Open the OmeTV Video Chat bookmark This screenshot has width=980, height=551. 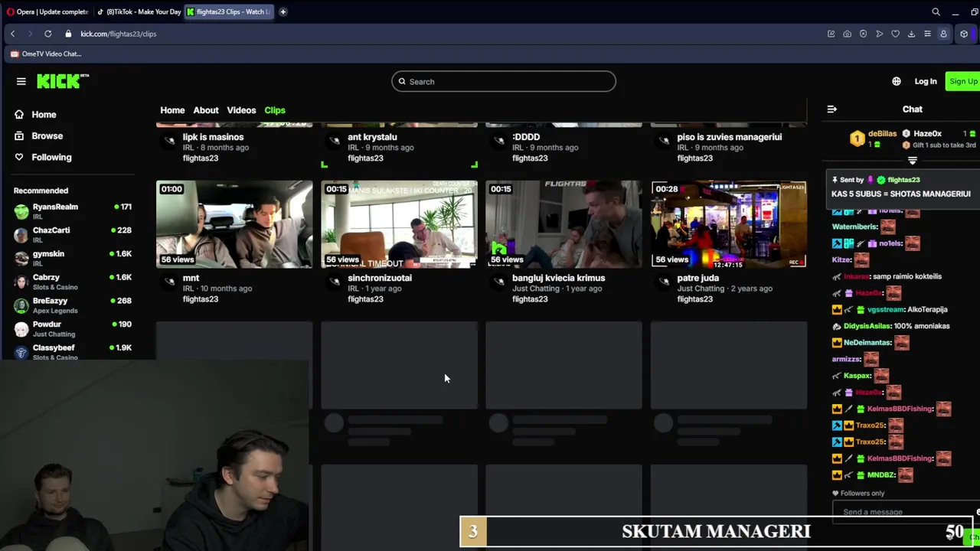tap(46, 54)
